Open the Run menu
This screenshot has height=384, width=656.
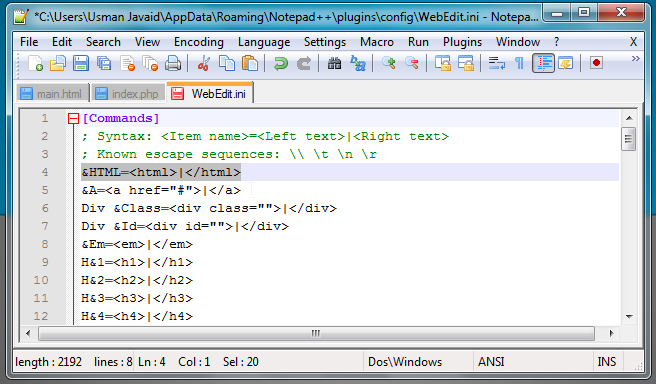click(418, 42)
